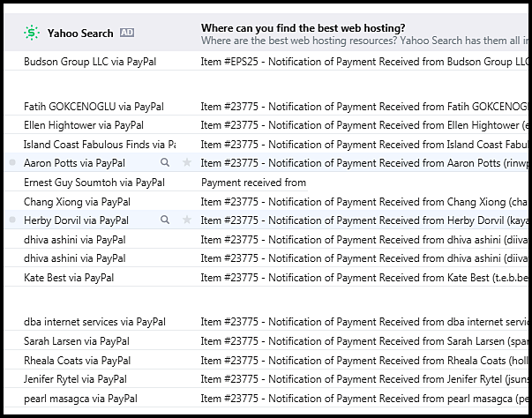The image size is (532, 418).
Task: Open ad 'Where can you find the best web hosting?'
Action: (x=303, y=28)
